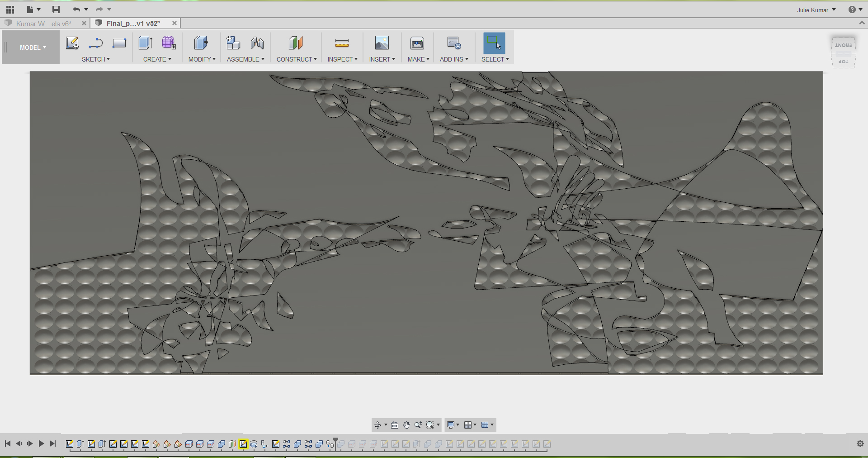The height and width of the screenshot is (458, 868).
Task: Expand the undo history arrow
Action: pos(86,10)
